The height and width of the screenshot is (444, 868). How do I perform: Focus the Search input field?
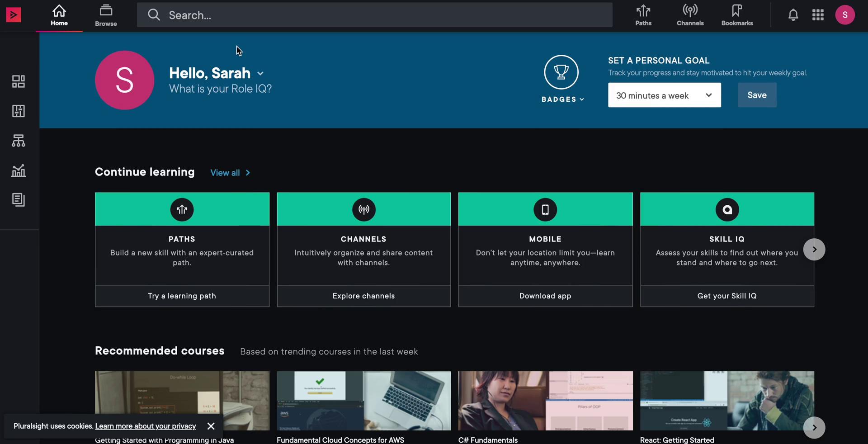[375, 15]
